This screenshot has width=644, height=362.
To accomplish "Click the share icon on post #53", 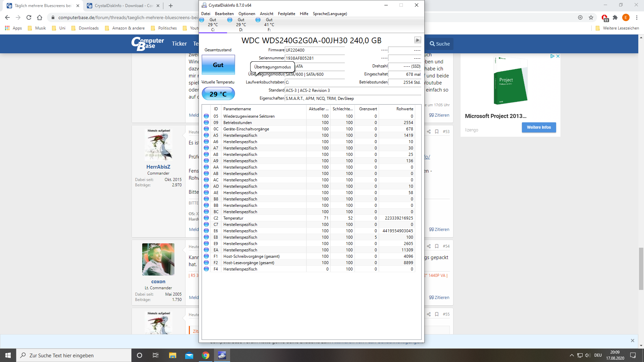I will (x=429, y=132).
